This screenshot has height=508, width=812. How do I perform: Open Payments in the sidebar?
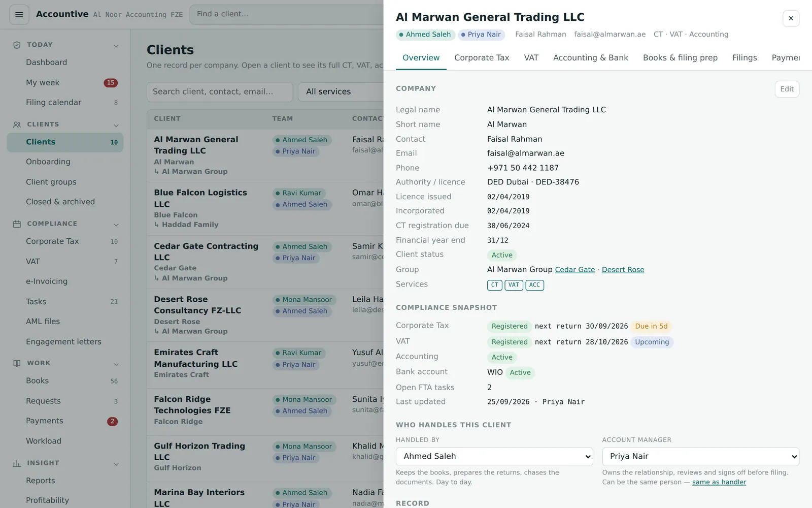pyautogui.click(x=65, y=421)
